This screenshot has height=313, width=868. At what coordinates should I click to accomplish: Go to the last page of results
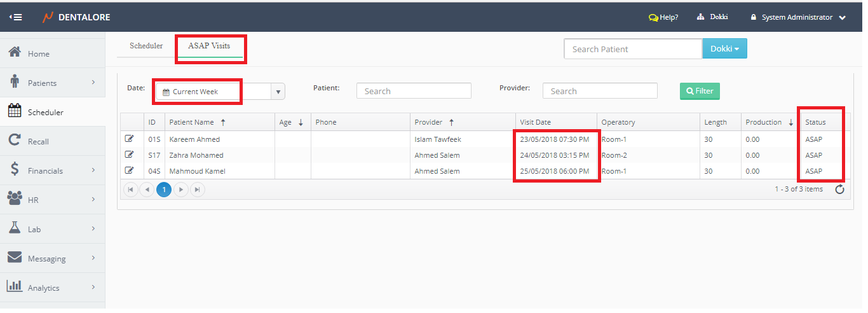tap(198, 189)
